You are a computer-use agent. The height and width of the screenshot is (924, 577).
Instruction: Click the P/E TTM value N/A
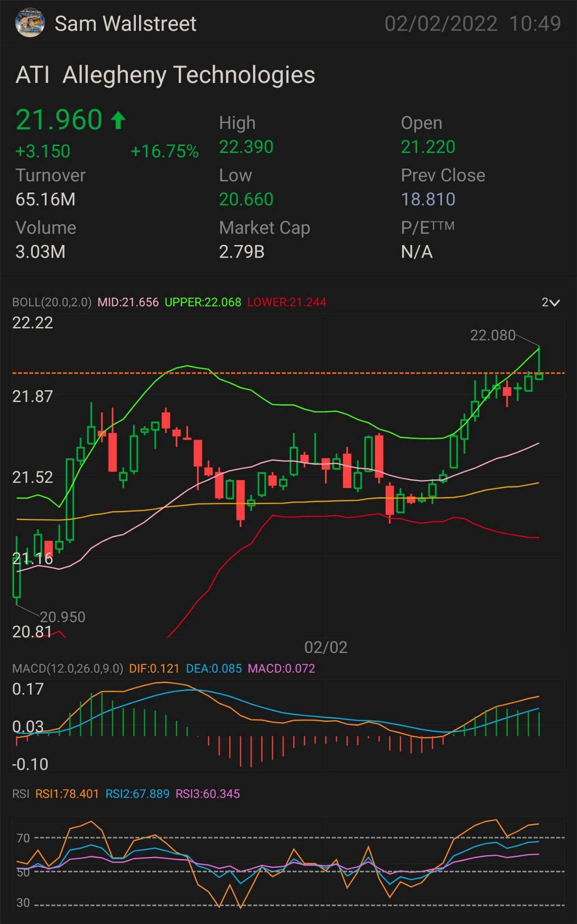(417, 252)
